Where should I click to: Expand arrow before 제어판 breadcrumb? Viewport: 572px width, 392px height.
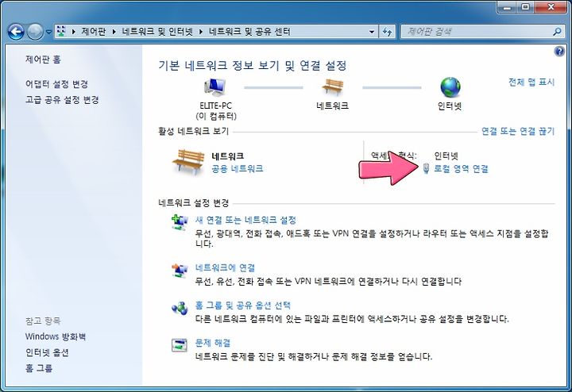(x=73, y=32)
